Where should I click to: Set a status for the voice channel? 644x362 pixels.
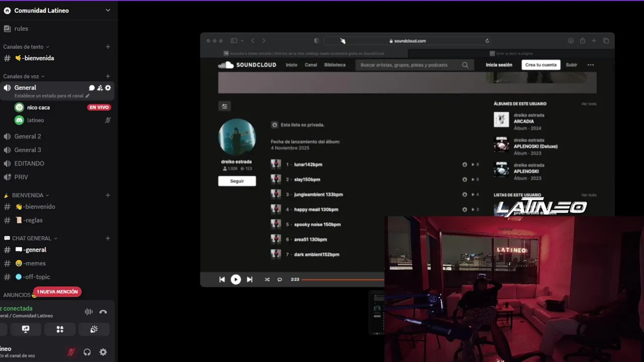[x=52, y=96]
